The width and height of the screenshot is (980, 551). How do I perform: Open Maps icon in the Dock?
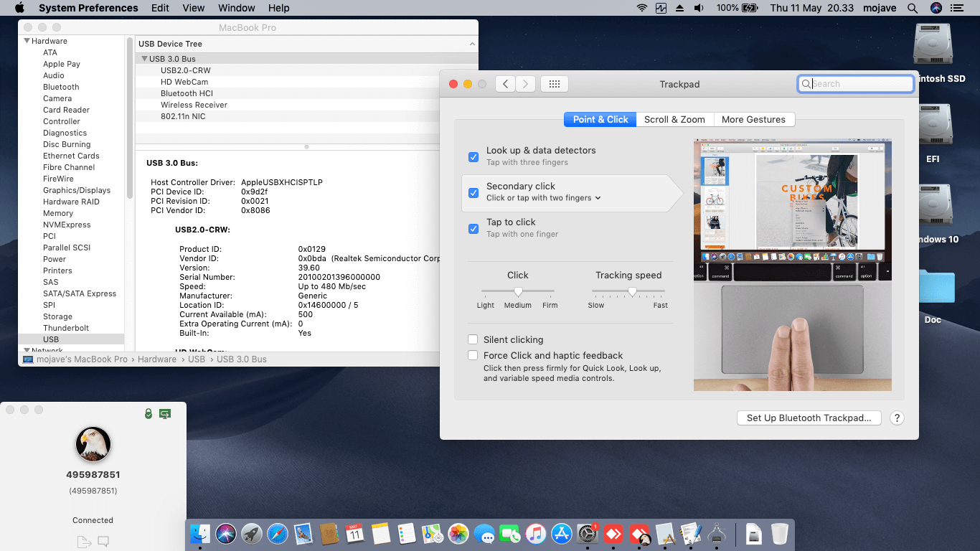(x=432, y=534)
